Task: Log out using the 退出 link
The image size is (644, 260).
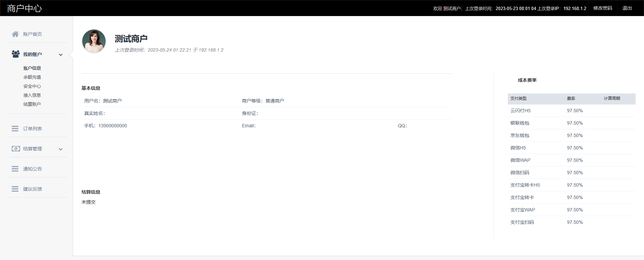Action: coord(627,8)
